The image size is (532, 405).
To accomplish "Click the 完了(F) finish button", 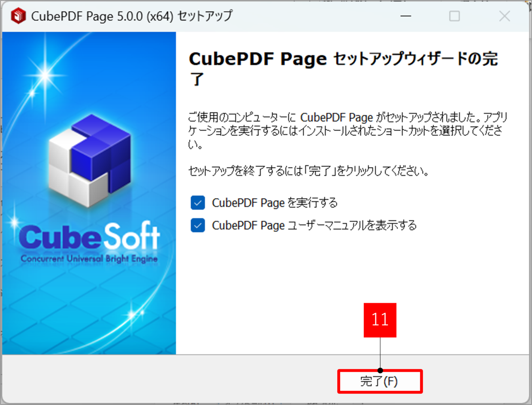I will point(380,381).
